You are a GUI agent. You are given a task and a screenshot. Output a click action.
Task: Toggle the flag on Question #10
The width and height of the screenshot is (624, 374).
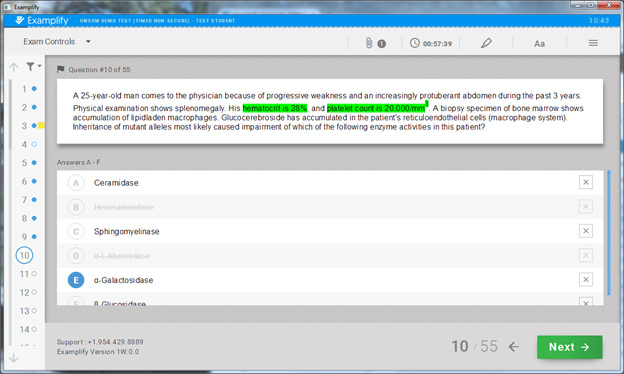pos(60,69)
